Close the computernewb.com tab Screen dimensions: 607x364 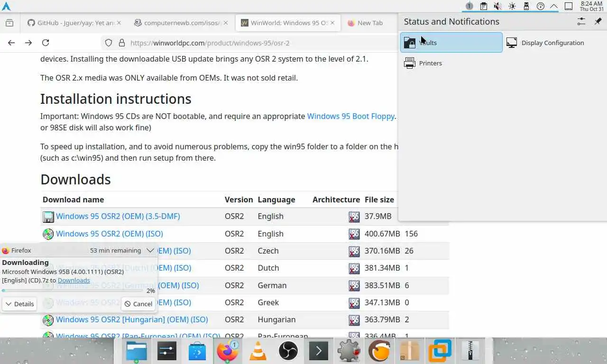(x=226, y=23)
